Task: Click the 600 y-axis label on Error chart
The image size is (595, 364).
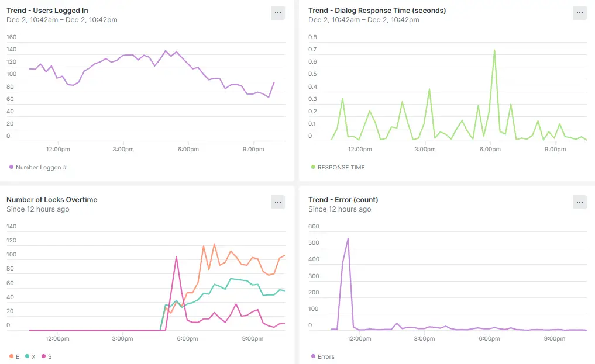Action: (314, 227)
